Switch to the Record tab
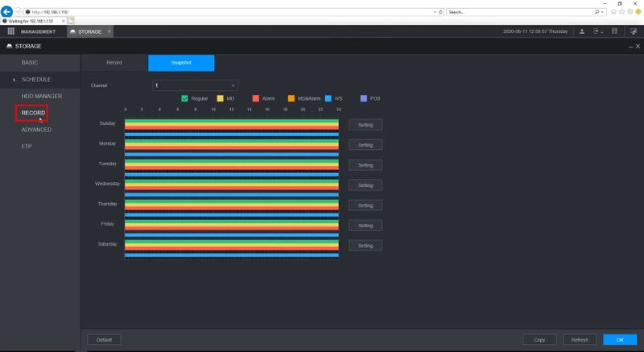 [114, 63]
